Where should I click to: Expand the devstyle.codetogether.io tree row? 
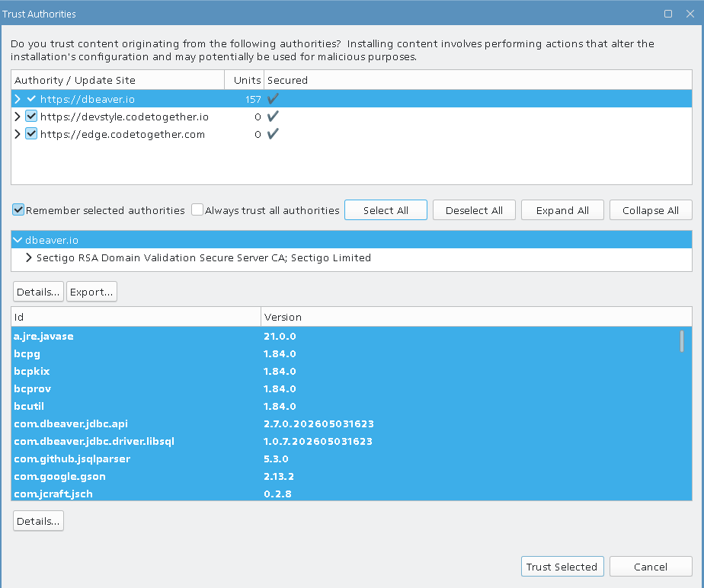(18, 117)
